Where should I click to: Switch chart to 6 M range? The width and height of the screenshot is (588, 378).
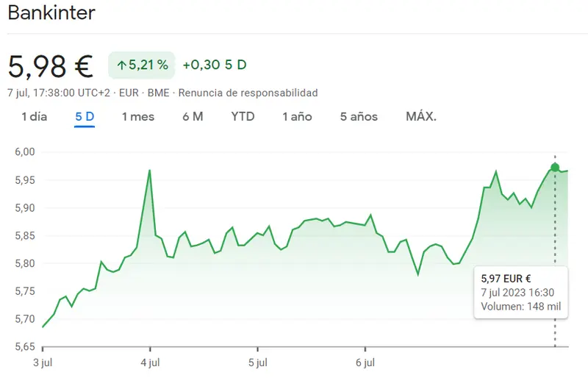(193, 117)
